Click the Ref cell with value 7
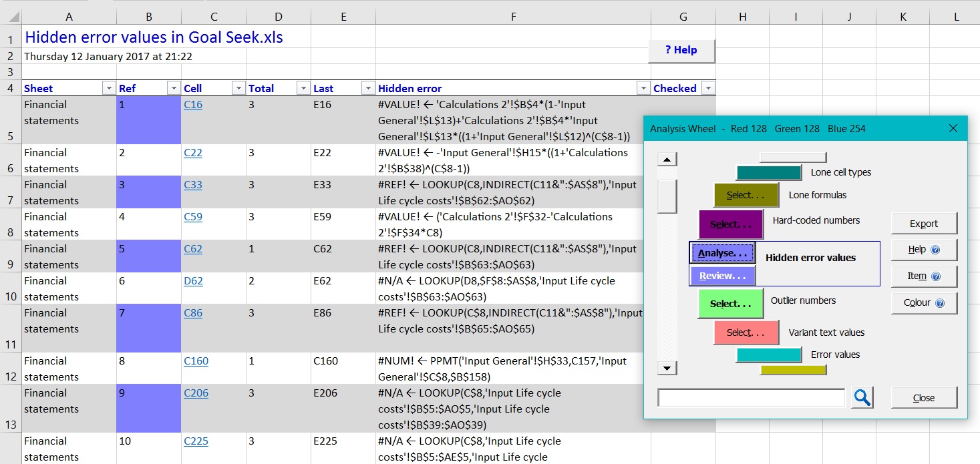The height and width of the screenshot is (464, 980). coord(148,328)
